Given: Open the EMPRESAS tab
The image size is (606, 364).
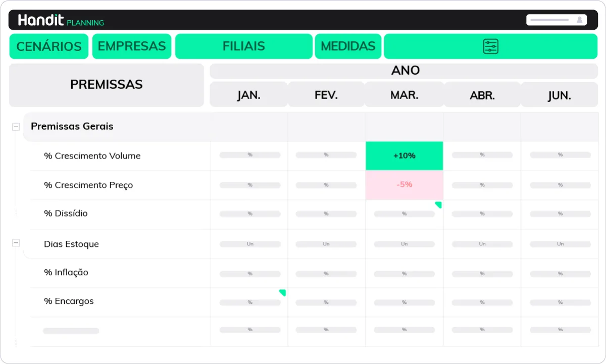Looking at the screenshot, I should [132, 46].
